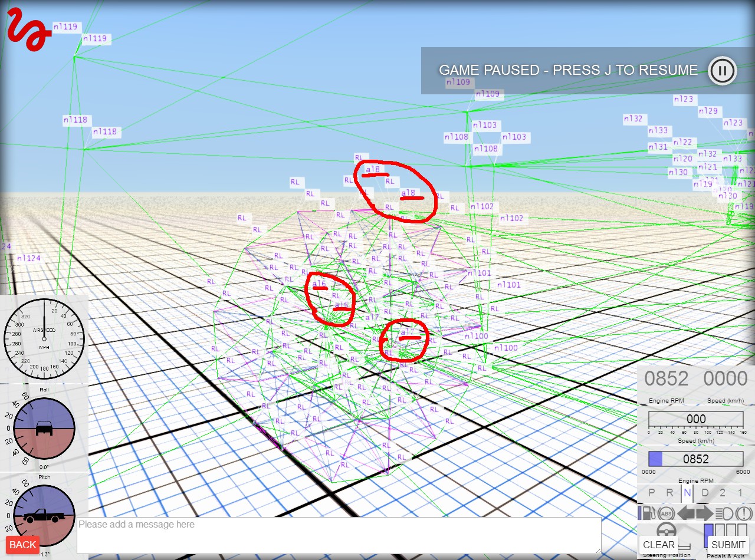
Task: Select gear R on the shifter
Action: [x=669, y=493]
